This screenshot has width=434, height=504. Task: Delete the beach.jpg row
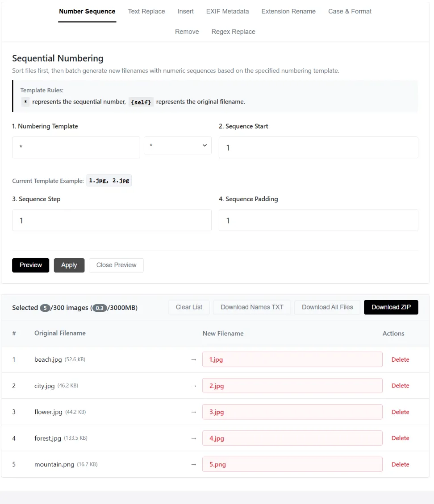coord(400,359)
